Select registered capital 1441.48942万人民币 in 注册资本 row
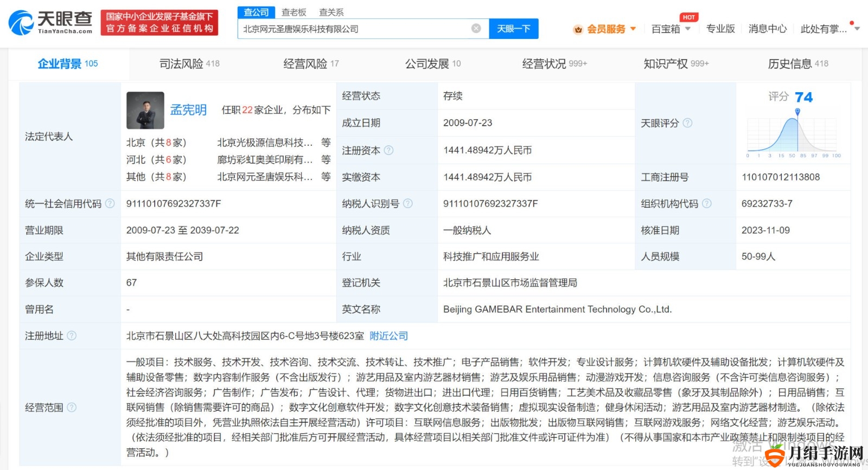868x470 pixels. (x=487, y=150)
